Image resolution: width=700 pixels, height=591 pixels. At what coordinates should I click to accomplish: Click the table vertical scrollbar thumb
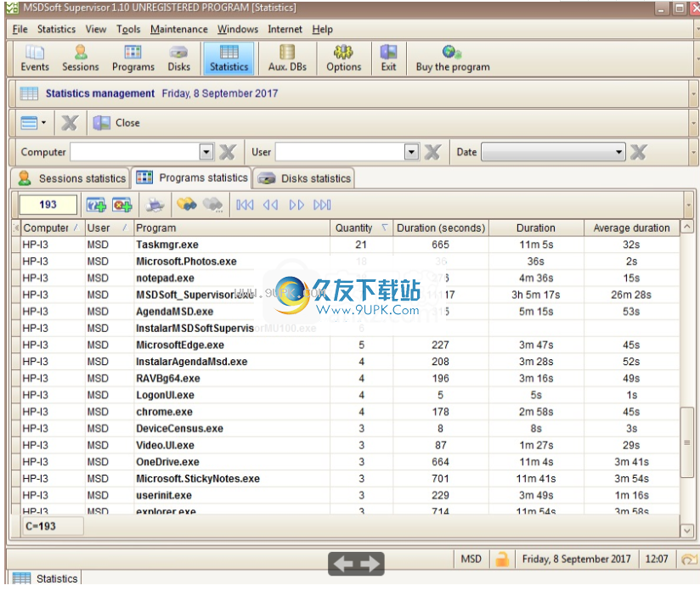click(x=686, y=442)
